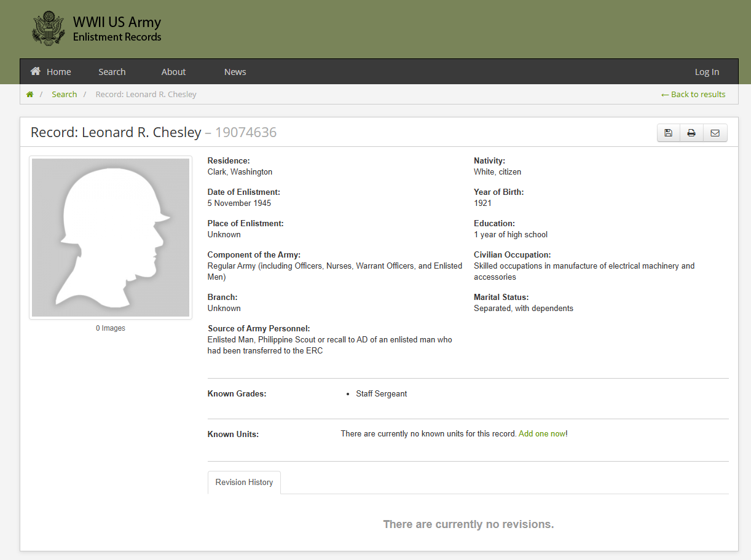Open the Home page from navbar
This screenshot has width=751, height=560.
51,72
